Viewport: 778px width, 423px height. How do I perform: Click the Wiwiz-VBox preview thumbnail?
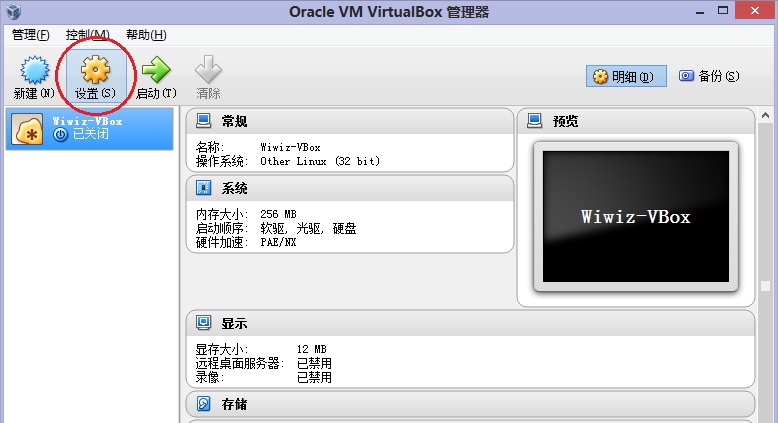(636, 217)
